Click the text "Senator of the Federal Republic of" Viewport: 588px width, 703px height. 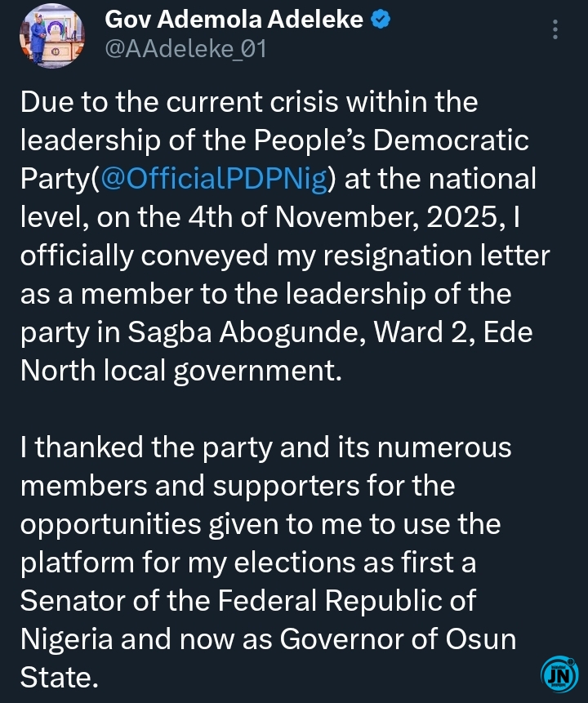pos(247,599)
